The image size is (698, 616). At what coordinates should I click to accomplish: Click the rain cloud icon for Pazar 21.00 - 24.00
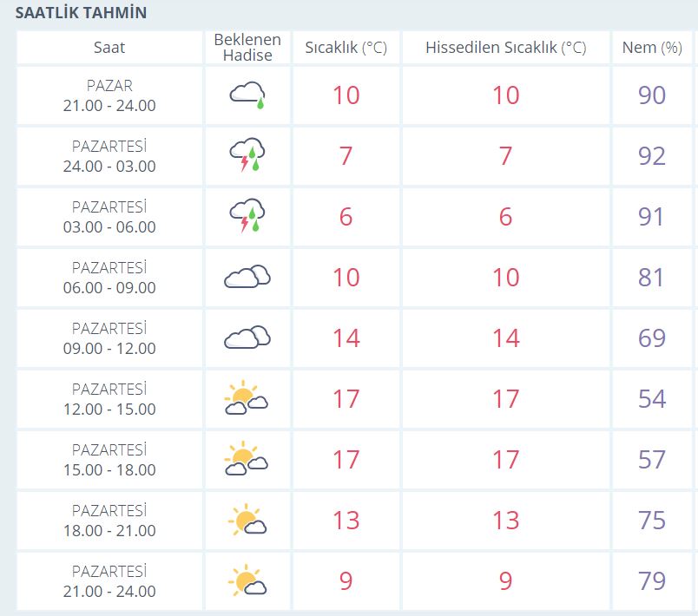[x=247, y=95]
